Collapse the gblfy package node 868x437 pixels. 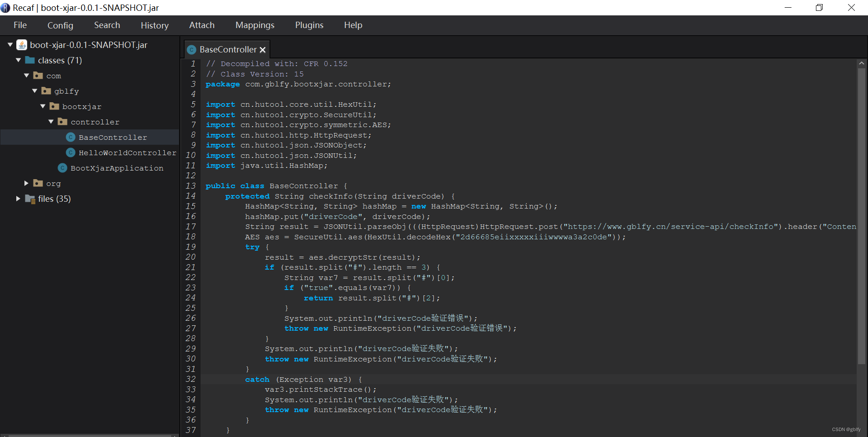pyautogui.click(x=34, y=91)
